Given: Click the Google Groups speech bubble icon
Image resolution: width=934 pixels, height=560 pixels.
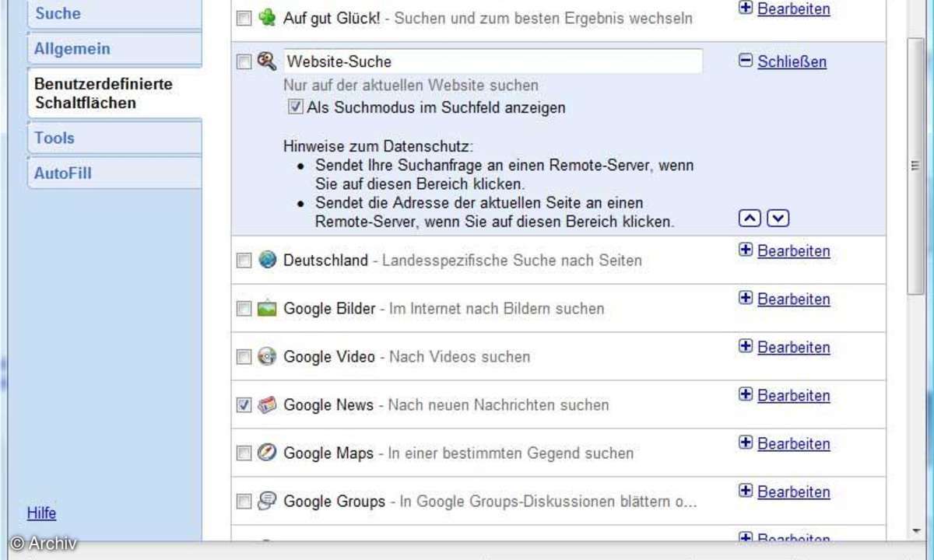Looking at the screenshot, I should [x=267, y=501].
